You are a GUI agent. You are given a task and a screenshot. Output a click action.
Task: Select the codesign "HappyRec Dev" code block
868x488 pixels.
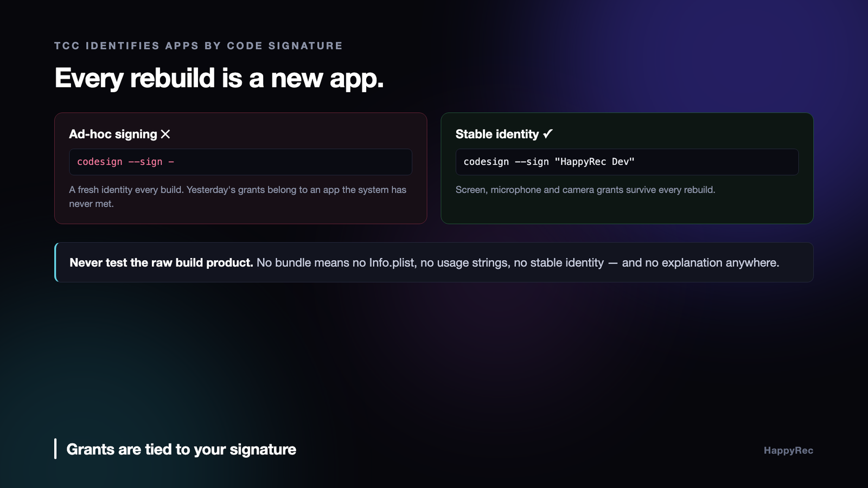click(627, 162)
